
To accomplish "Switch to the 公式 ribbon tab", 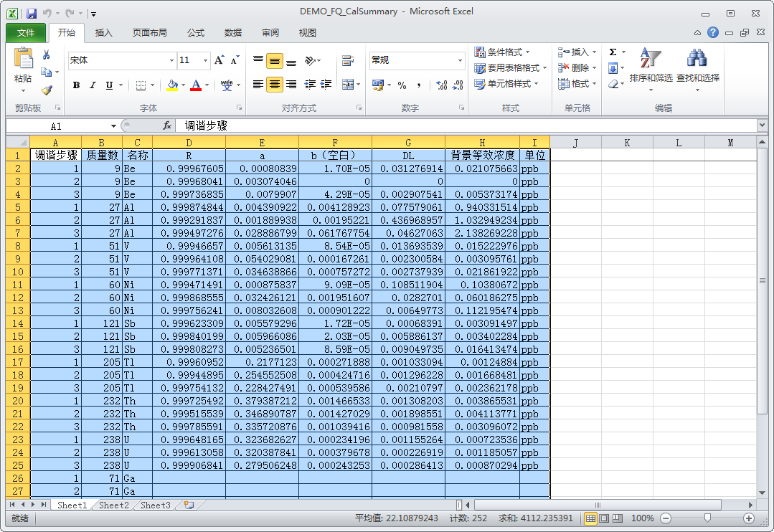I will click(196, 32).
